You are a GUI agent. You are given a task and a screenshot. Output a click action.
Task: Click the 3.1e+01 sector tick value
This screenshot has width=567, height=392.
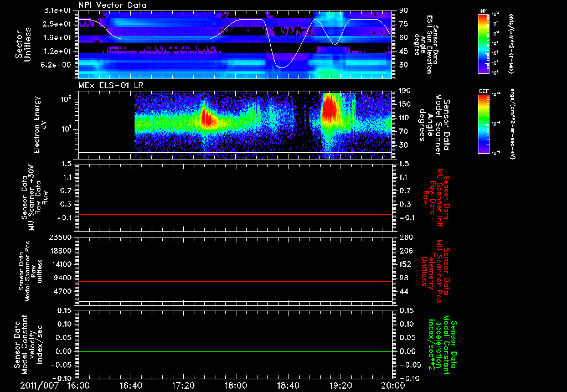click(58, 11)
